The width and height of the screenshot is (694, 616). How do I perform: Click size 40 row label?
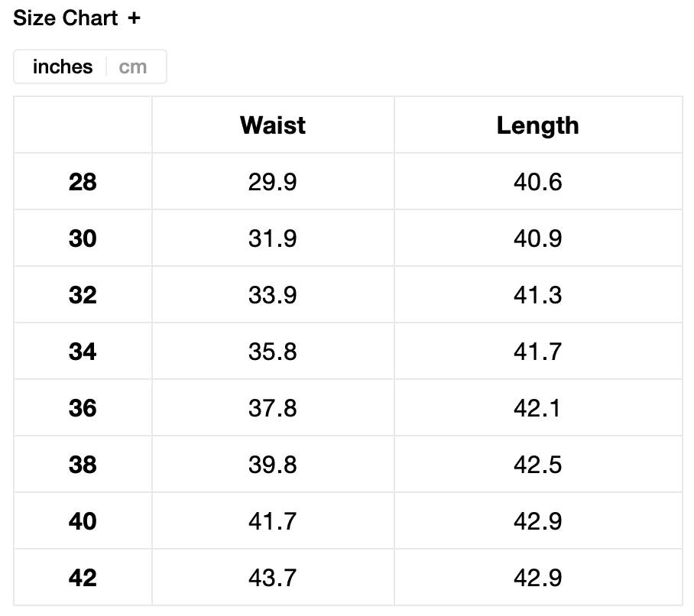(83, 521)
